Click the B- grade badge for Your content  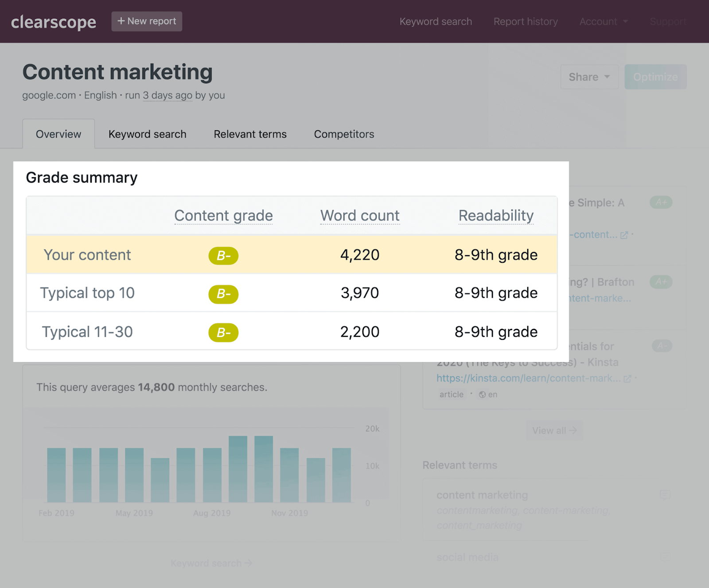[x=223, y=256]
